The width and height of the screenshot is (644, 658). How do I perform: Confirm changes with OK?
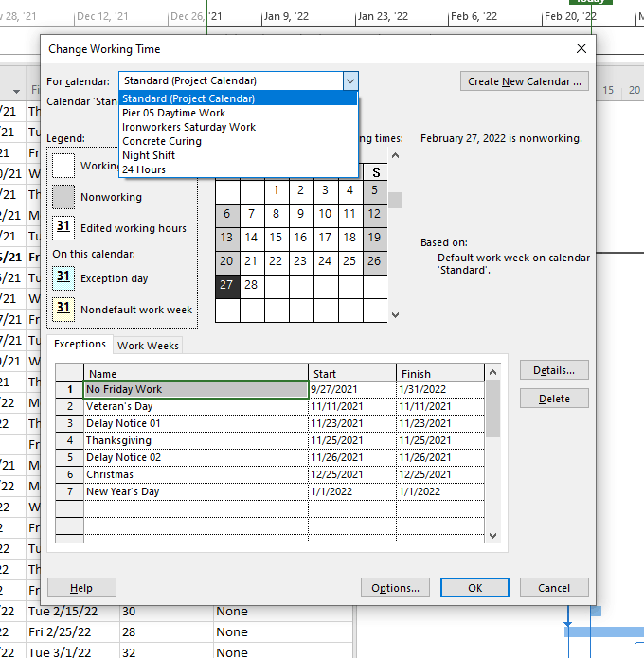(x=474, y=588)
